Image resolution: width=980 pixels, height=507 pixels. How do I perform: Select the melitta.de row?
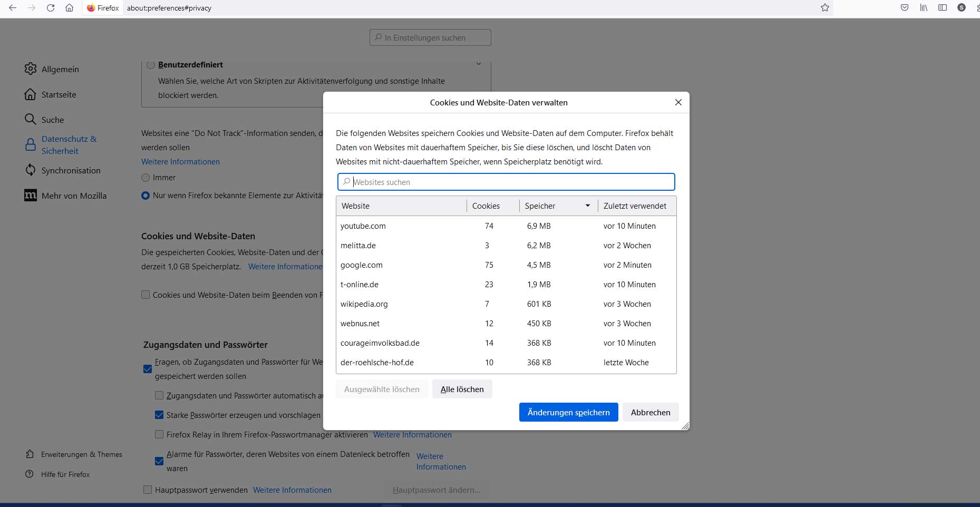coord(506,246)
